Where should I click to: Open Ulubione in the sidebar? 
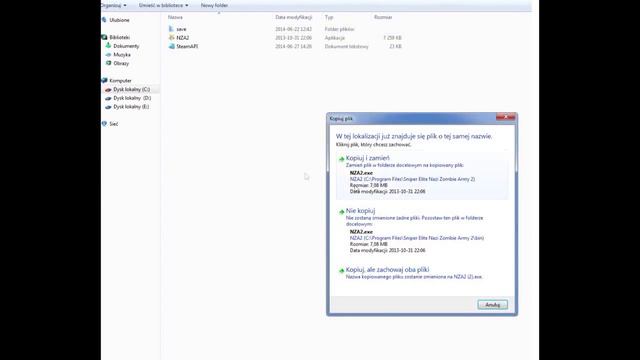click(x=119, y=20)
